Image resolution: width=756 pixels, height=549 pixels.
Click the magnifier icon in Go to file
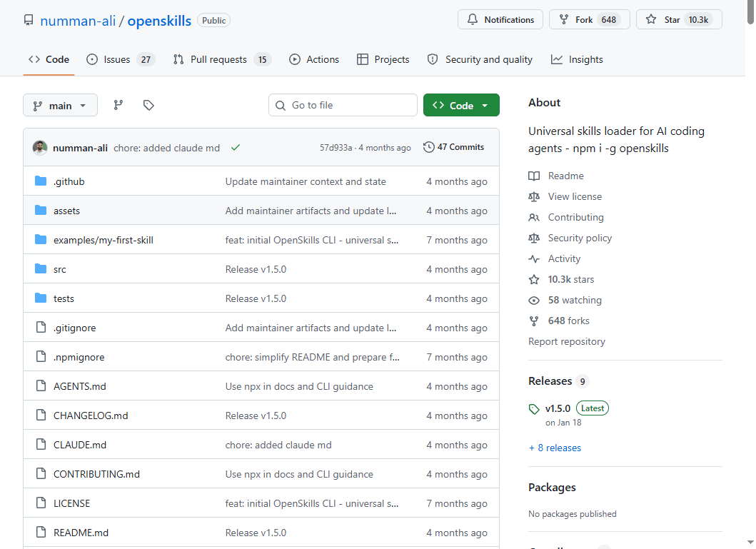coord(280,105)
